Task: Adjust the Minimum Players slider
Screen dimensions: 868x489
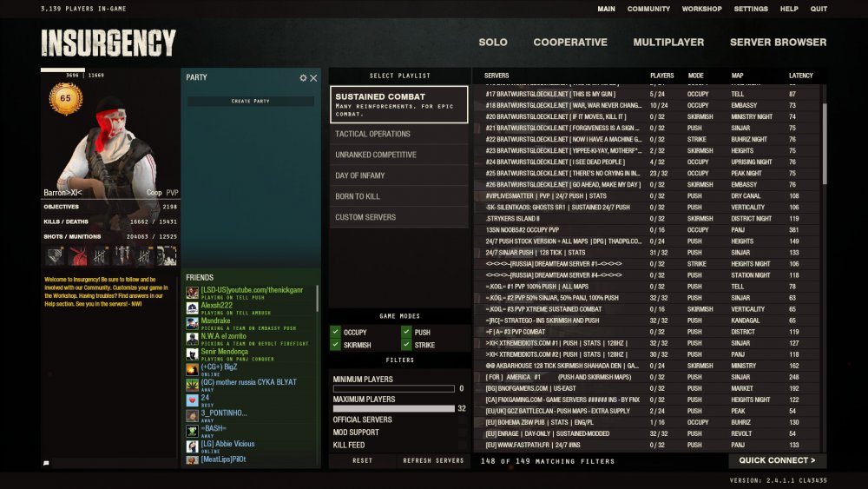Action: tap(393, 389)
